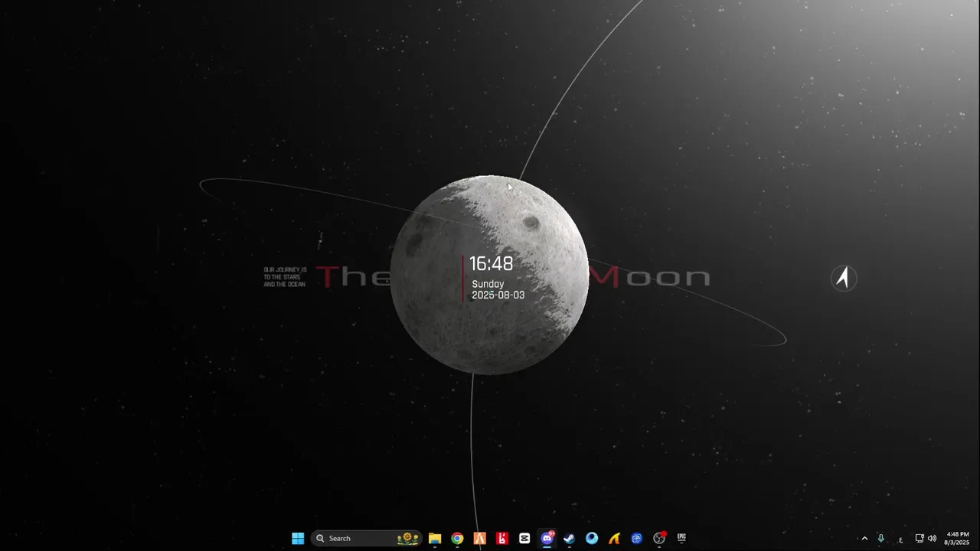The height and width of the screenshot is (551, 980).
Task: Click the microphone tray icon
Action: 880,538
